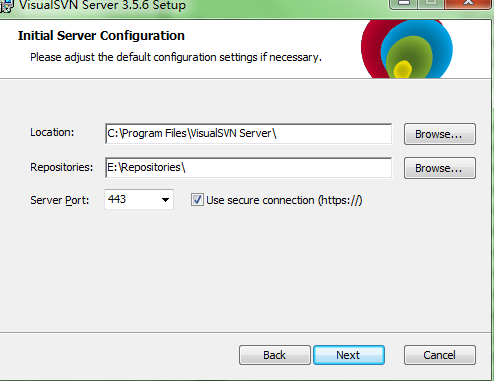This screenshot has height=381, width=494.
Task: Toggle the Use secure connection checkbox
Action: pyautogui.click(x=197, y=200)
